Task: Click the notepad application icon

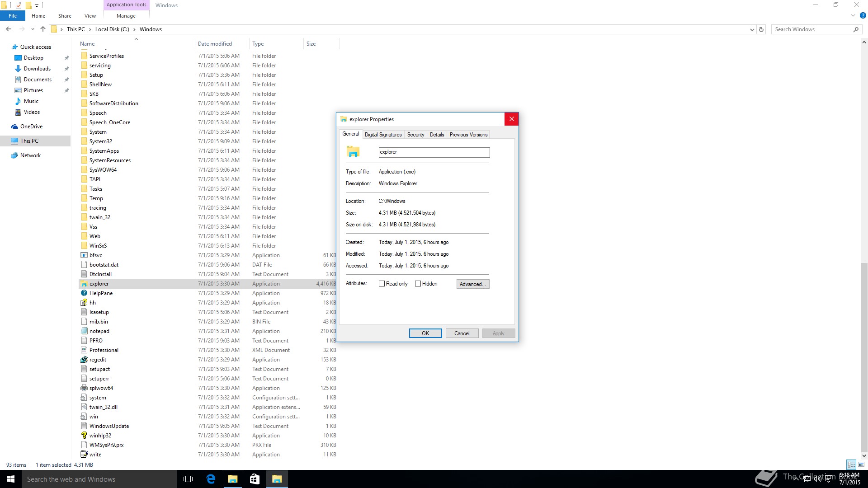Action: pyautogui.click(x=84, y=331)
